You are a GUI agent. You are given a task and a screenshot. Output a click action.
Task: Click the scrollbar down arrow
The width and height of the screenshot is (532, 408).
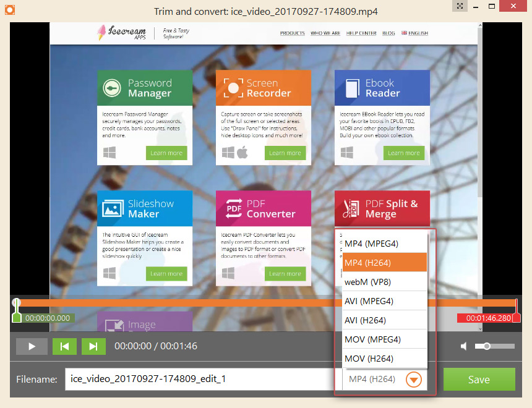click(480, 329)
